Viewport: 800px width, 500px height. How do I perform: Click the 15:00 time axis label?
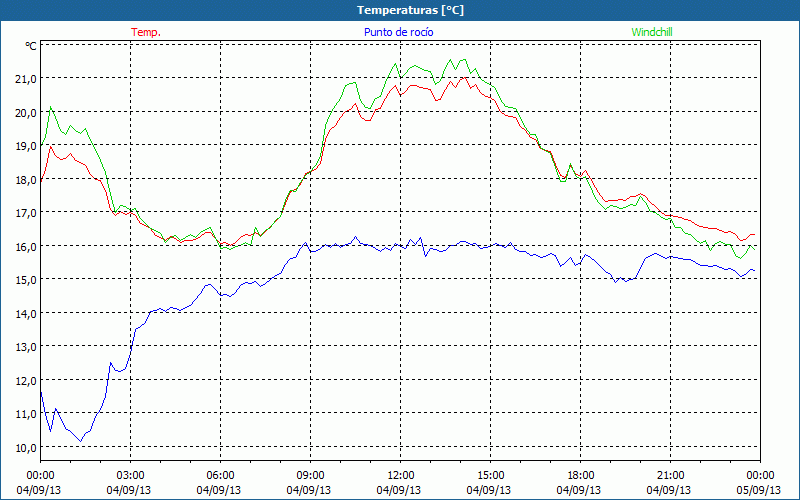[490, 476]
